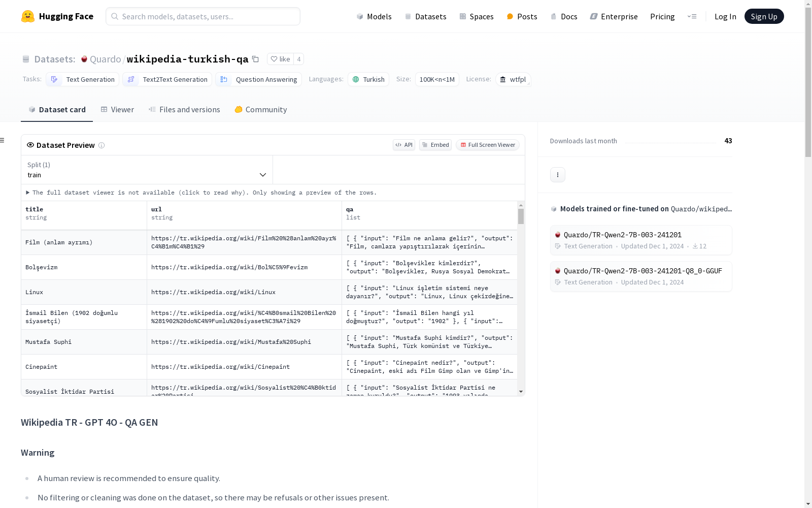Like the wikipedia-turkish-qa dataset

280,59
